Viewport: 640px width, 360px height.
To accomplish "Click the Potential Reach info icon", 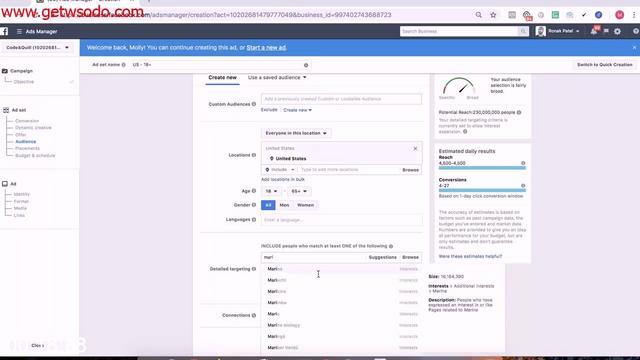I will click(519, 112).
